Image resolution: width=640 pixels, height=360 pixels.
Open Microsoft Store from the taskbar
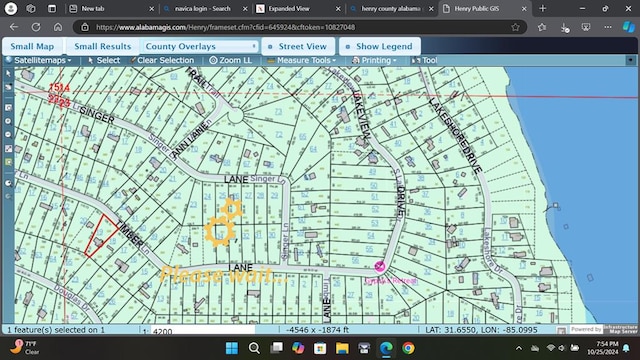point(320,348)
